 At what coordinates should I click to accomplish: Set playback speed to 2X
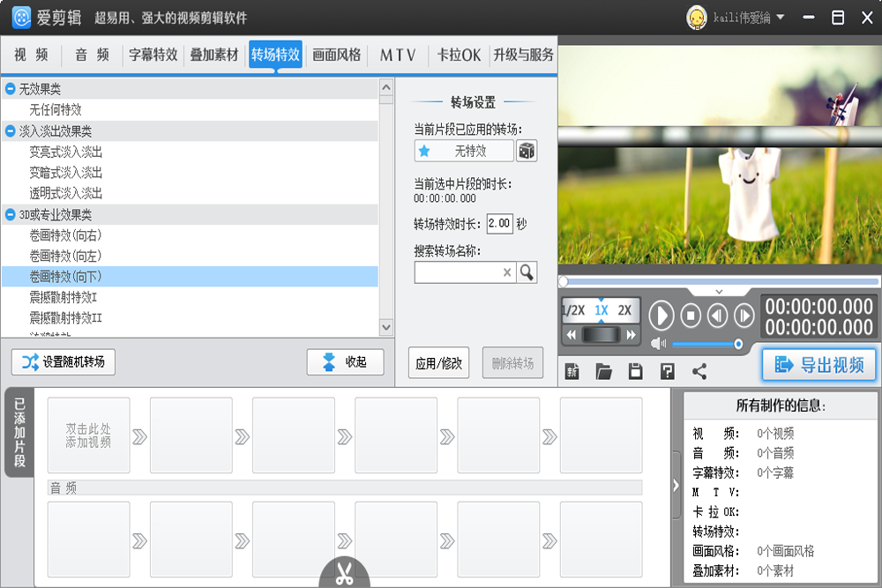[x=624, y=310]
